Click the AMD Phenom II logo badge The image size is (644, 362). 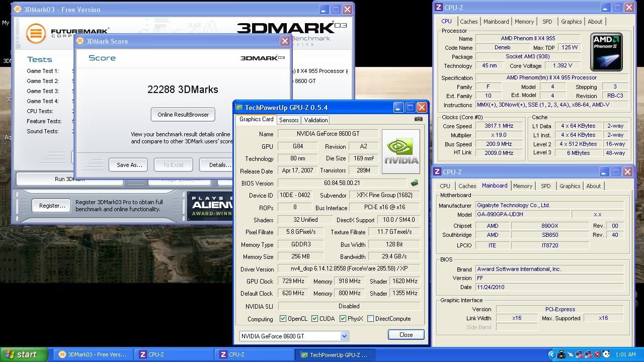(x=606, y=52)
